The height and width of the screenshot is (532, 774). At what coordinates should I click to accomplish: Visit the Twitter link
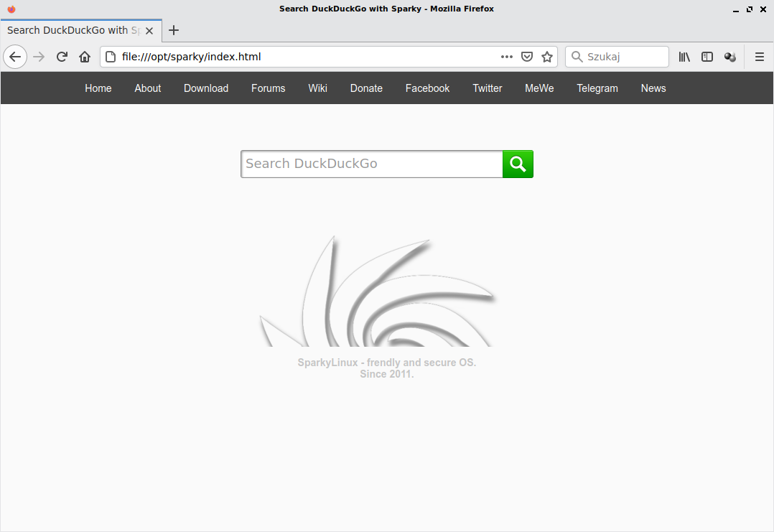[x=488, y=88]
